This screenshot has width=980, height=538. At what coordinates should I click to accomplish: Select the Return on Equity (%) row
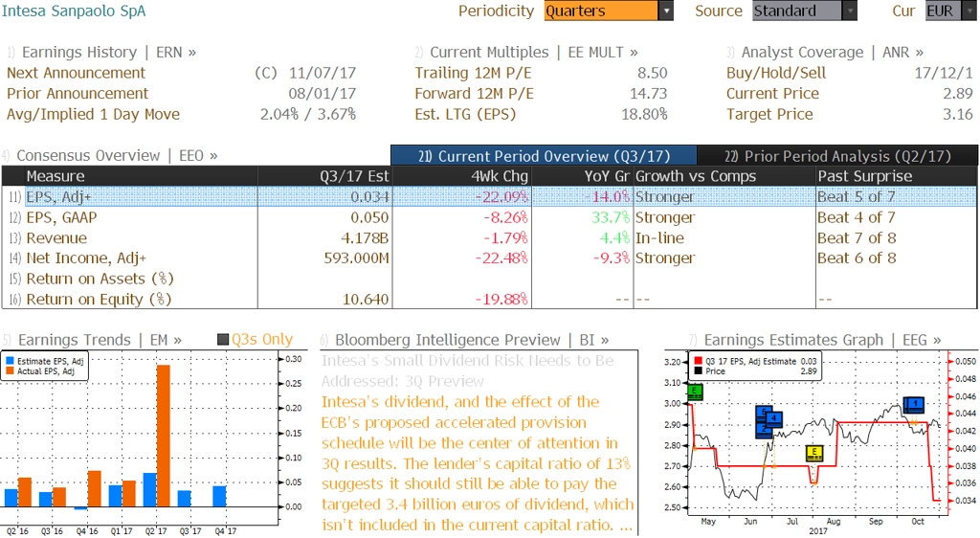click(x=489, y=300)
